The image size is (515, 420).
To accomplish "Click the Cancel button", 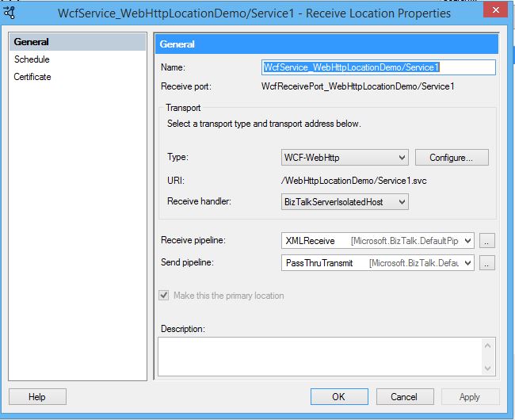I will click(x=405, y=397).
